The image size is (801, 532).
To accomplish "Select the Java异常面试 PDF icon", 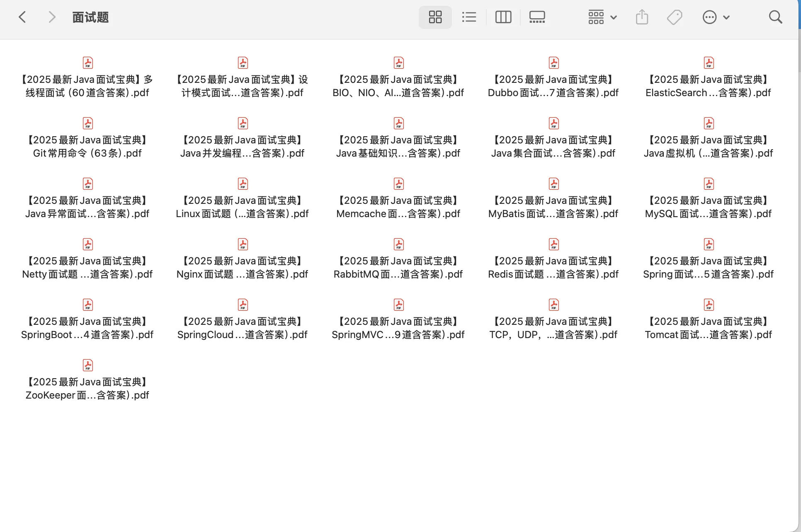I will (87, 184).
